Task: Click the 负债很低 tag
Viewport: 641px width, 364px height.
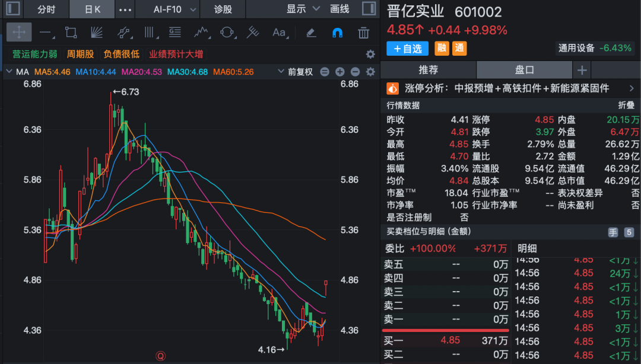Action: (x=122, y=54)
